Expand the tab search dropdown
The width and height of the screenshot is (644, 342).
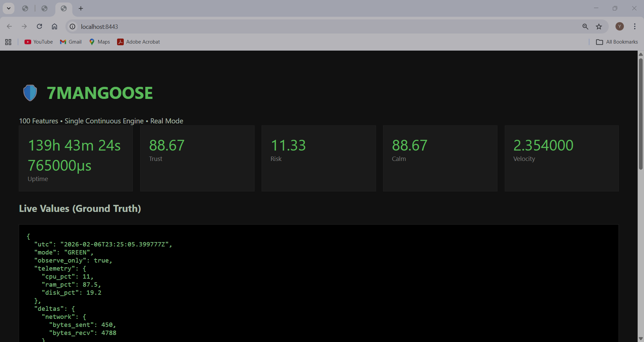9,8
